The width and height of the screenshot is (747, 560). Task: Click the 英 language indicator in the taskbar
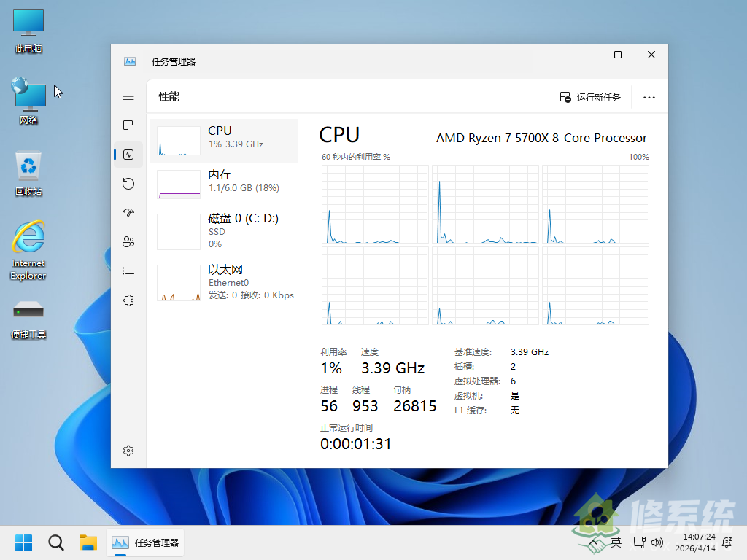coord(616,542)
